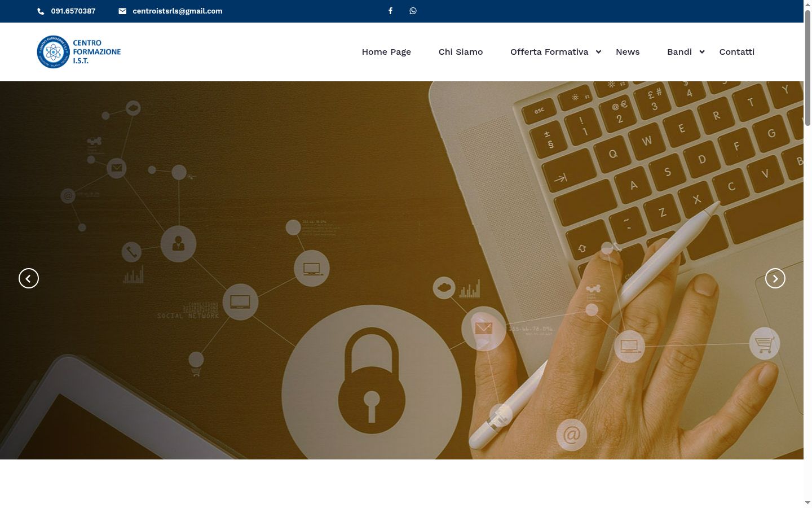Expand the Bandi dropdown chevron

pyautogui.click(x=702, y=52)
